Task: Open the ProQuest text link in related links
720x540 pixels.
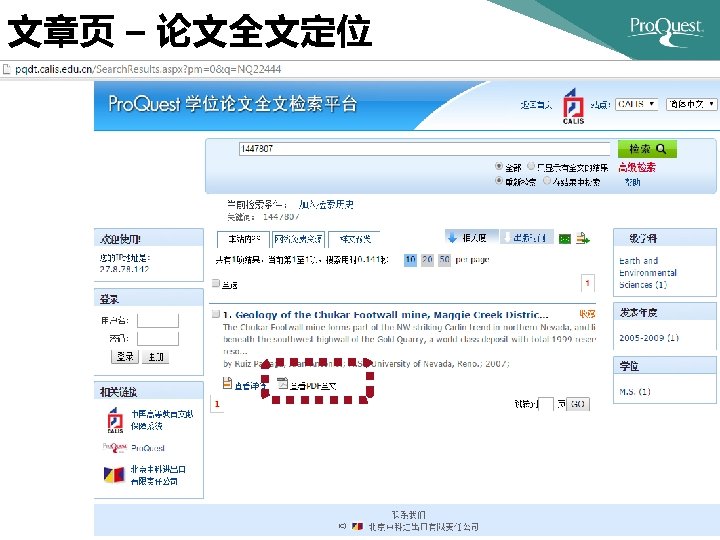Action: (x=148, y=448)
